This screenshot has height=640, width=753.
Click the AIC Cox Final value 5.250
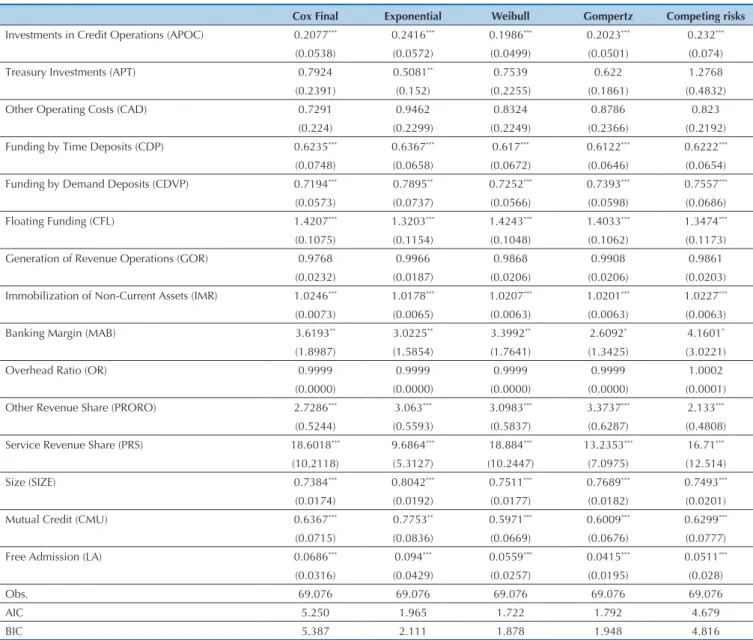315,613
